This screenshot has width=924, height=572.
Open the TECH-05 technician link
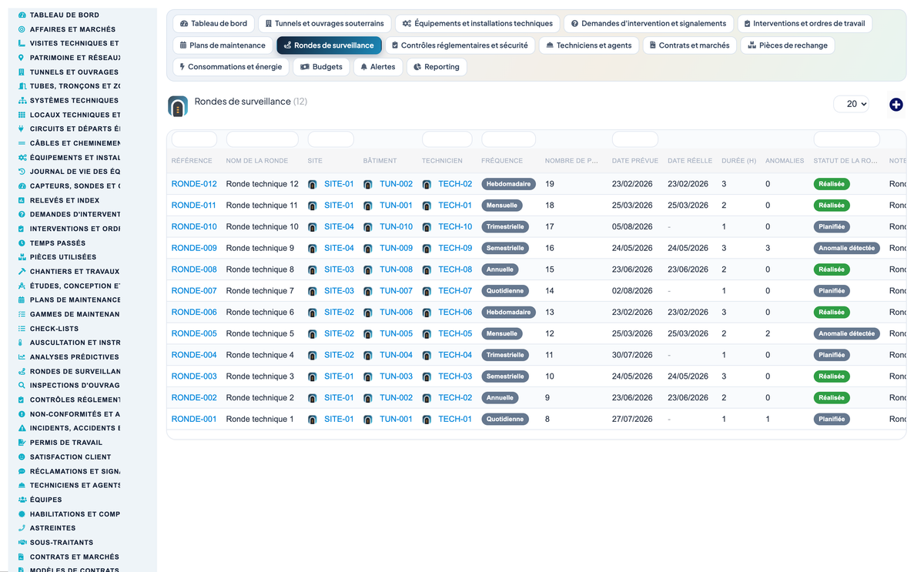point(455,333)
